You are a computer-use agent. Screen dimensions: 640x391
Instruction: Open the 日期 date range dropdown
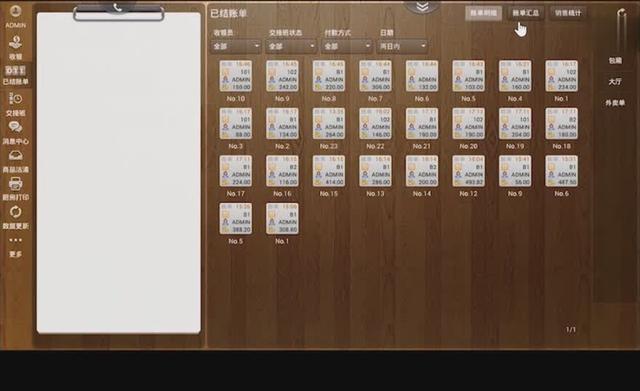(402, 46)
